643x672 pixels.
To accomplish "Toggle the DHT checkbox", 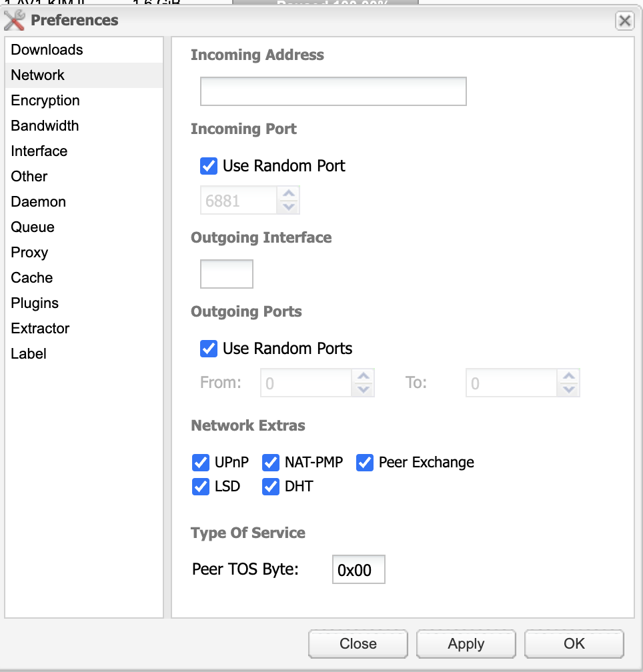I will point(271,487).
